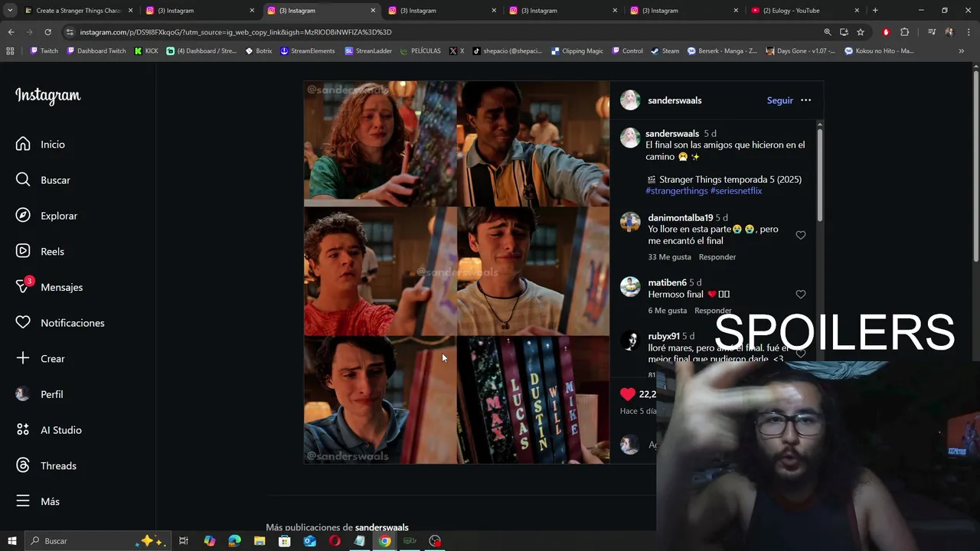Open matiben6's profile avatar
980x551 pixels.
(630, 287)
